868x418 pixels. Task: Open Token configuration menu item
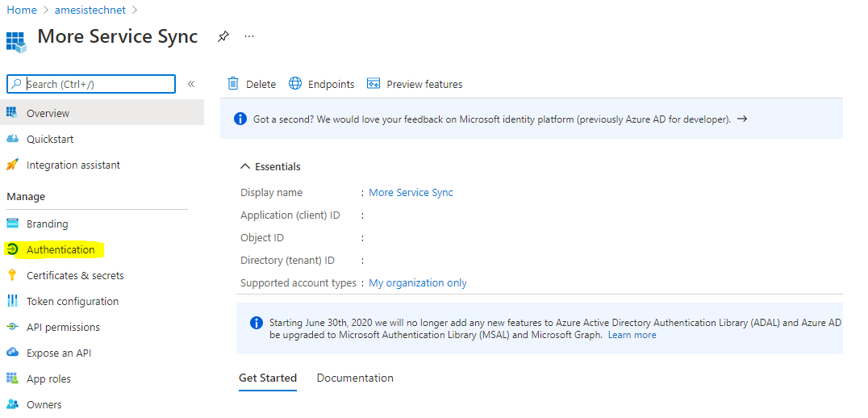click(102, 301)
